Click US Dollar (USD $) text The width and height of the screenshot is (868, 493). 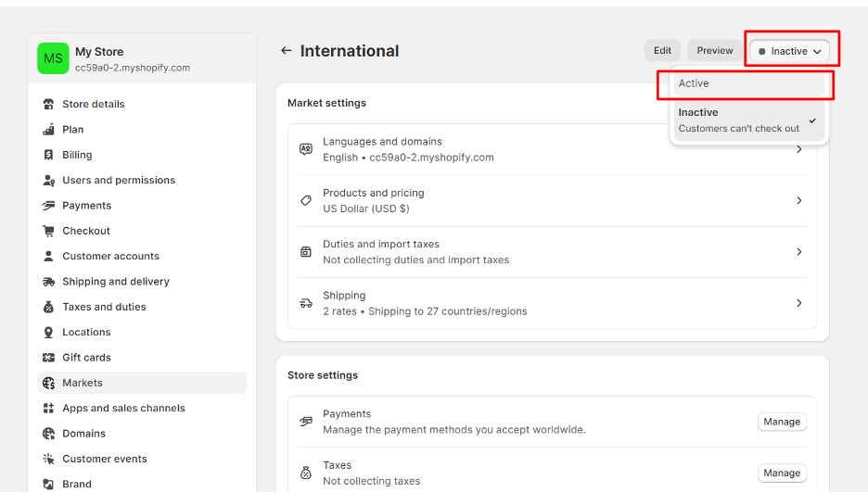[366, 209]
